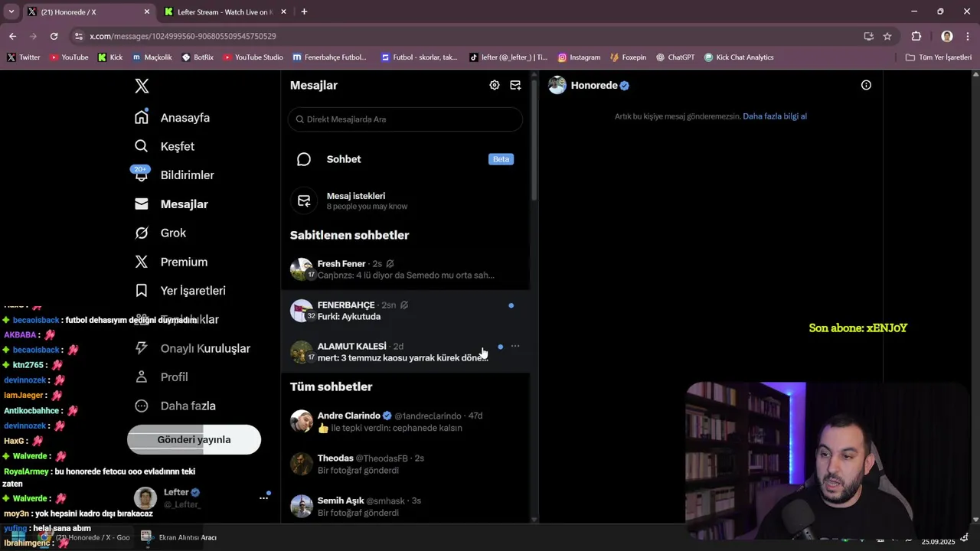Open YouTube Studio bookmark
This screenshot has width=980, height=551.
tap(253, 57)
